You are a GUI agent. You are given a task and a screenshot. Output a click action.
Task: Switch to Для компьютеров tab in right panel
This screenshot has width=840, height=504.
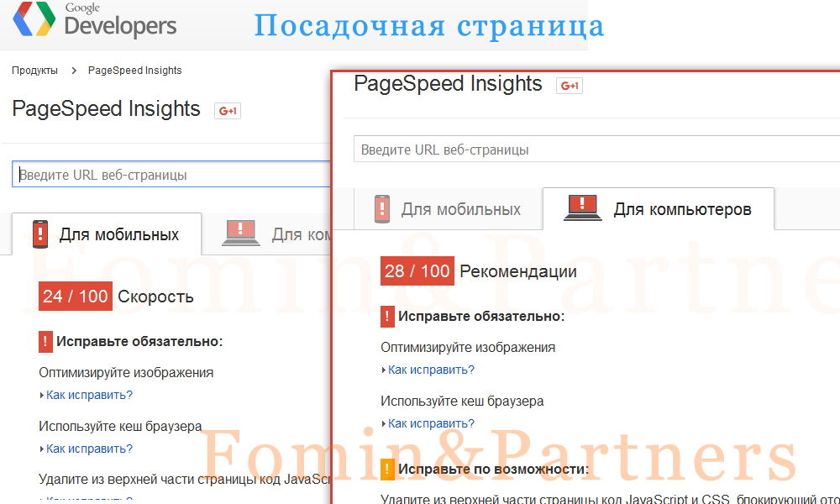pyautogui.click(x=659, y=209)
